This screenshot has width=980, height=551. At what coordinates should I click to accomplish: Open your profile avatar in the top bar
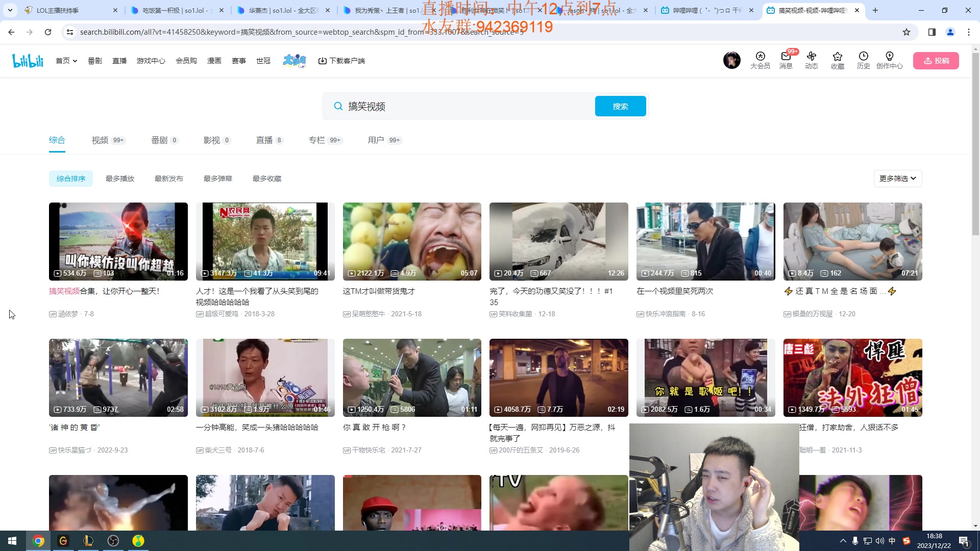(x=731, y=60)
